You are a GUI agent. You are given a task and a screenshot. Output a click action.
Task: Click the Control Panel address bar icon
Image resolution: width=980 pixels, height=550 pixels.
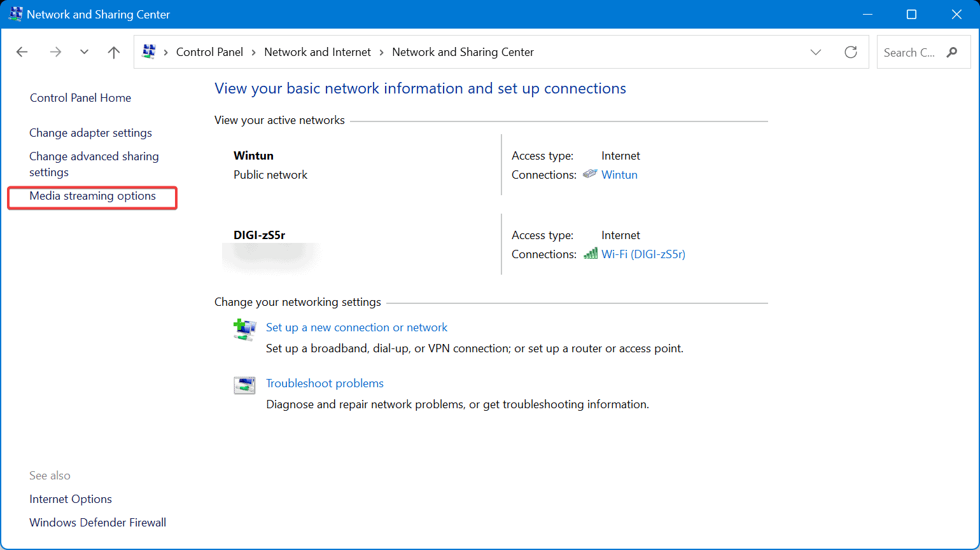coord(149,52)
